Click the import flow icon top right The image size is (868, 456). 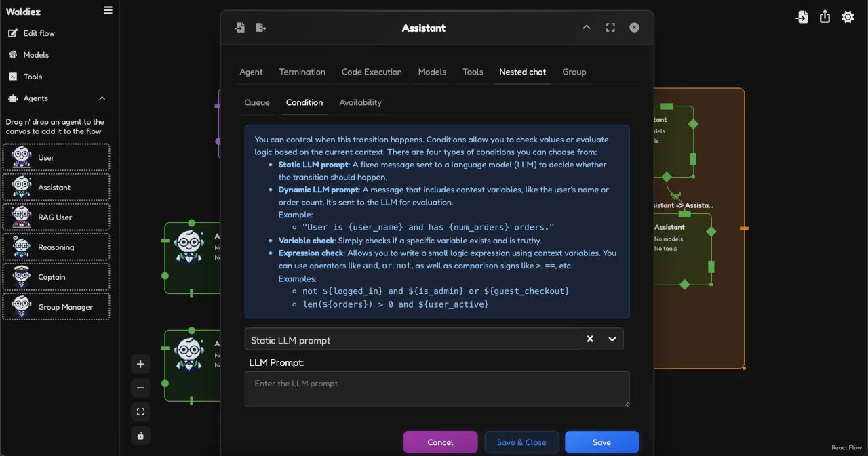802,17
